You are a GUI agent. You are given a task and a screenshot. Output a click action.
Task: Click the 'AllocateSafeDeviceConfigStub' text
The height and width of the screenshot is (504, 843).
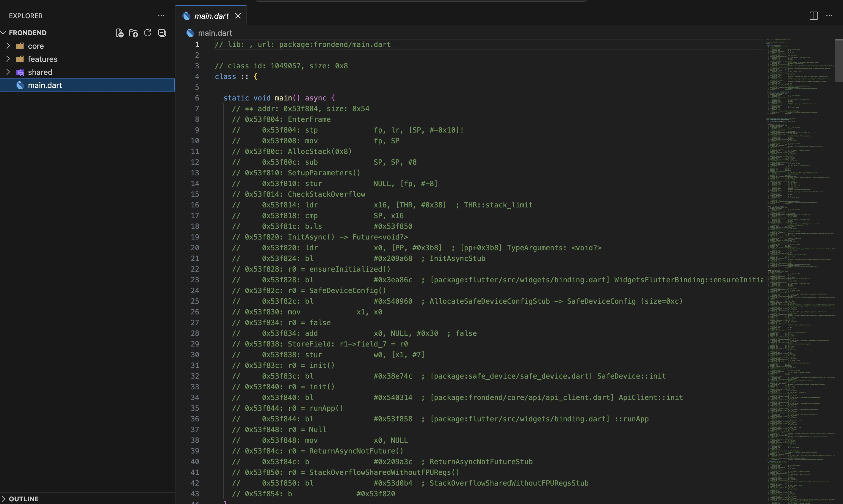point(489,301)
